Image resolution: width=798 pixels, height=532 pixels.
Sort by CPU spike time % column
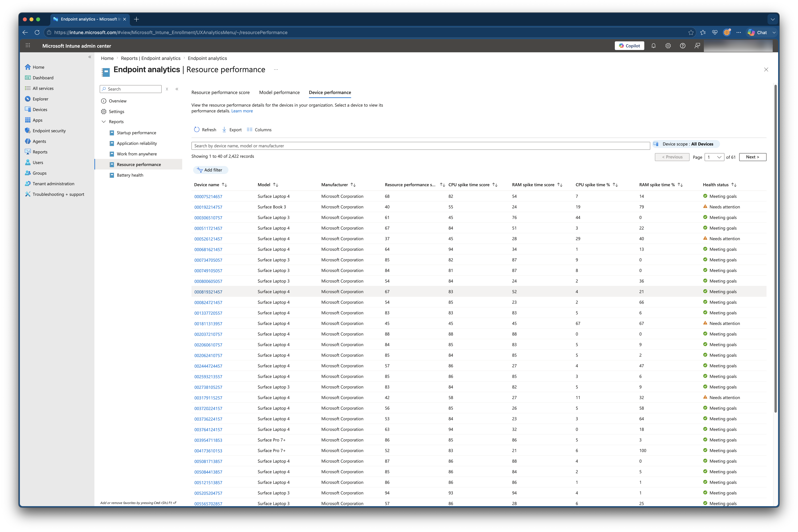(597, 185)
